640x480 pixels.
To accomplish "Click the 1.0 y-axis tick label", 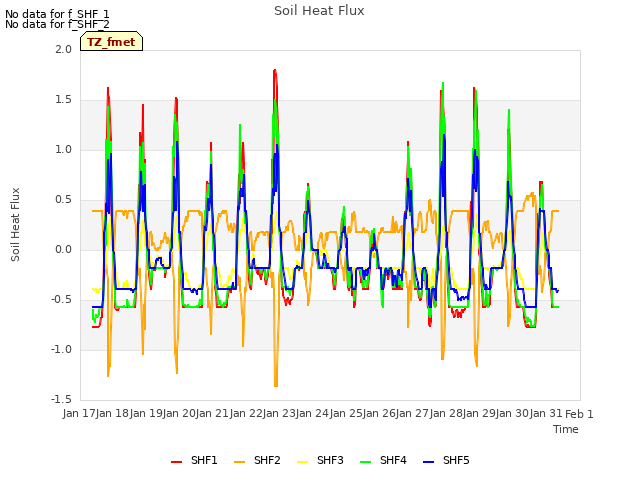I will tap(63, 149).
